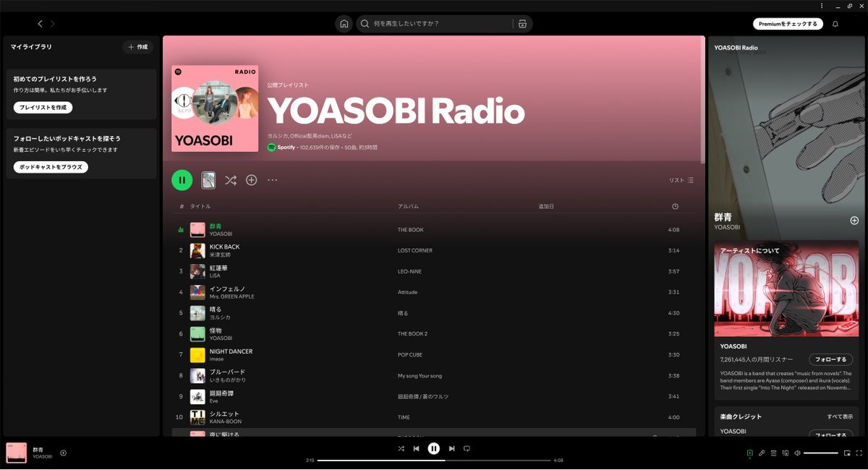The image size is (868, 470).
Task: Click the Premiumをチェックする button
Action: tap(788, 24)
